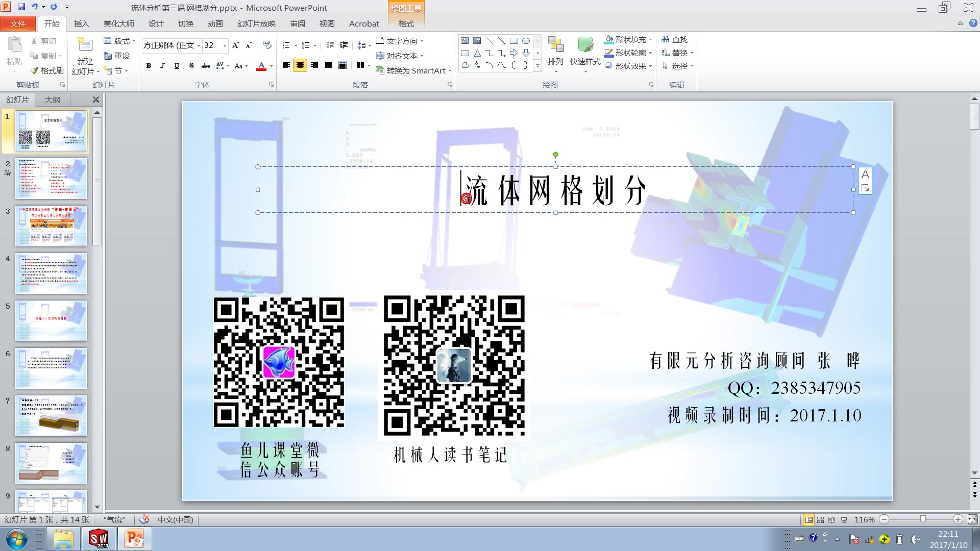Open the Shape Fill dropdown arrow
980x551 pixels.
(x=651, y=40)
